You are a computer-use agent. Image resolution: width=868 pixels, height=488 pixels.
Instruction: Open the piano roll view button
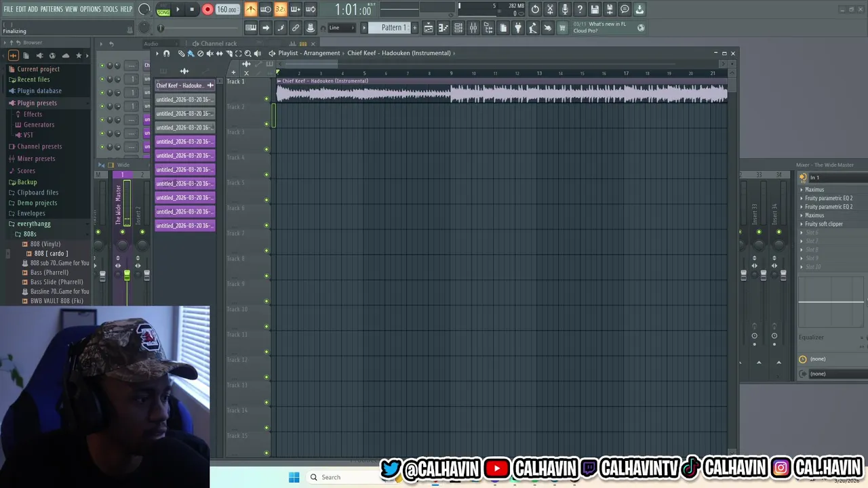pos(443,28)
